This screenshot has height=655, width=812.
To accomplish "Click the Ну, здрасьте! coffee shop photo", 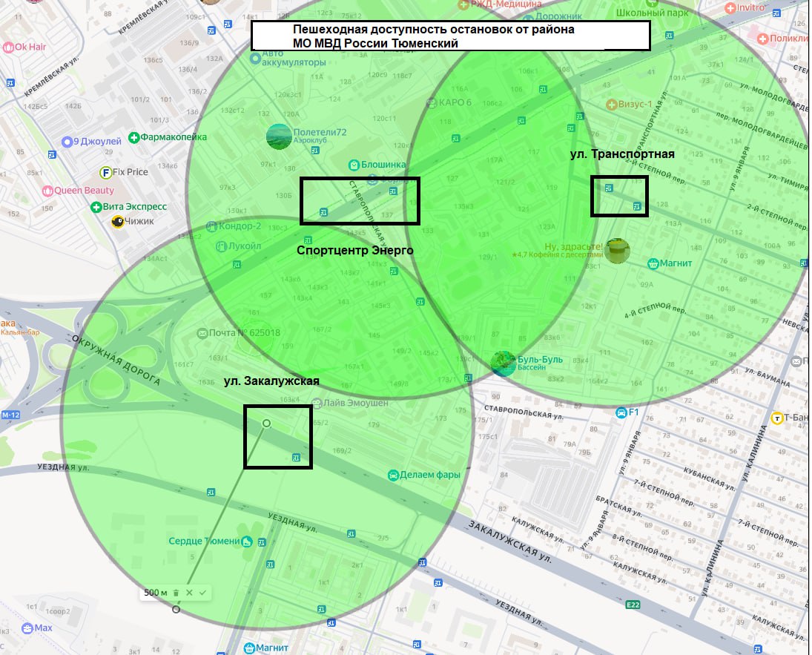I will [617, 251].
